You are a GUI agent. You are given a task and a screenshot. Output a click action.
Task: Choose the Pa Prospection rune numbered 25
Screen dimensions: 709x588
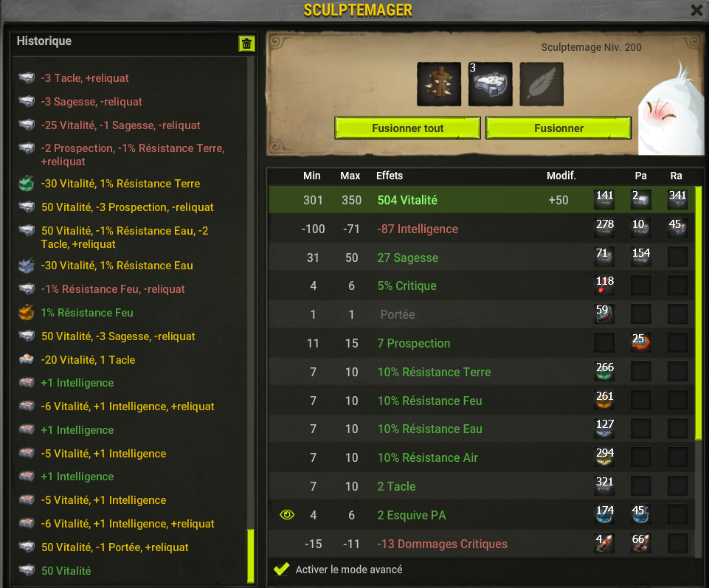(x=640, y=343)
